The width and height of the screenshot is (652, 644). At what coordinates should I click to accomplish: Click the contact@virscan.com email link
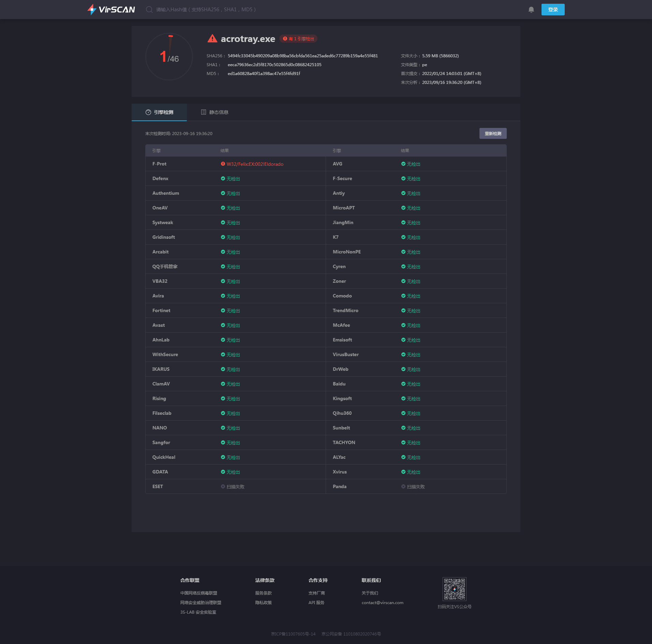[x=382, y=603]
